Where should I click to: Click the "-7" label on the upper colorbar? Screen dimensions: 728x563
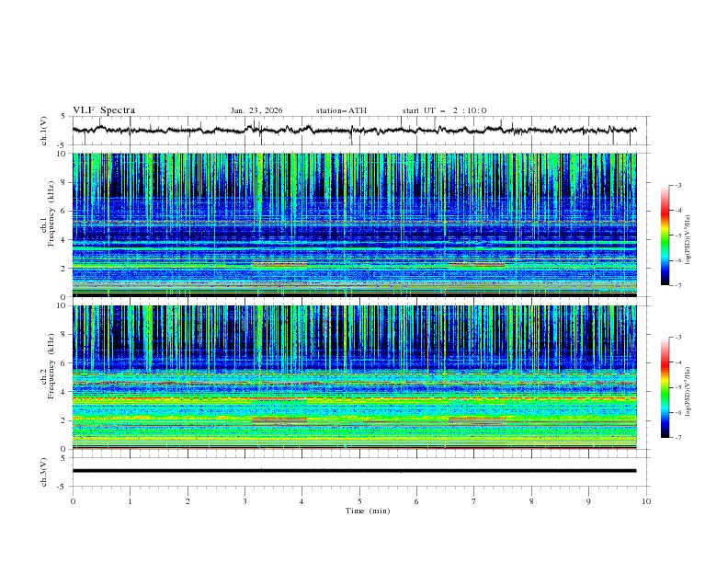pyautogui.click(x=678, y=285)
